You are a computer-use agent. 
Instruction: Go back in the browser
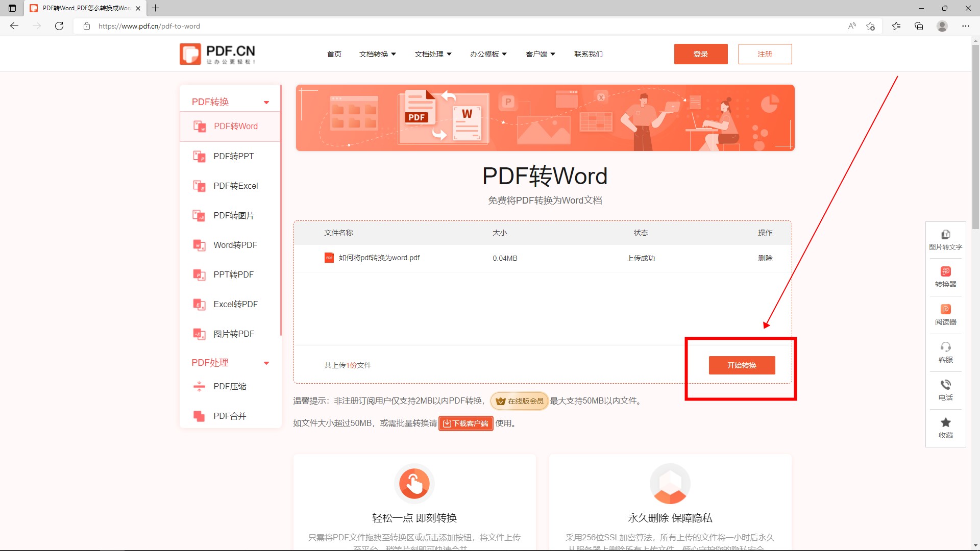[14, 26]
